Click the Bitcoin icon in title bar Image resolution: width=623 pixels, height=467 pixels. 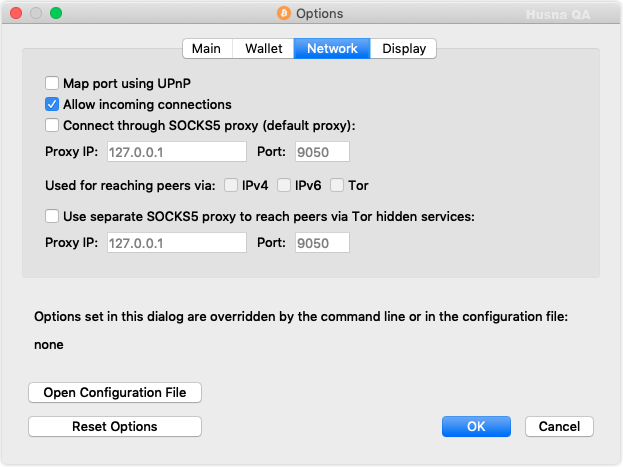pyautogui.click(x=284, y=13)
